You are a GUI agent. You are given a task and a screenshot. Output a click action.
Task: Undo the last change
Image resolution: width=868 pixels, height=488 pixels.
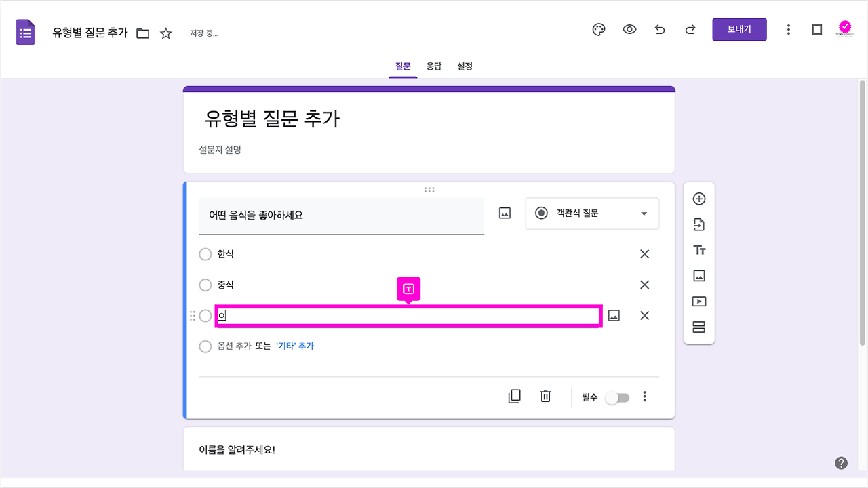[659, 29]
